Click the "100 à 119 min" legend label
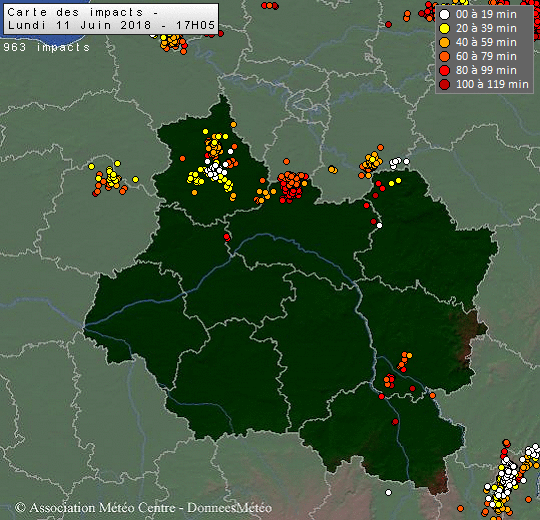 click(x=492, y=84)
